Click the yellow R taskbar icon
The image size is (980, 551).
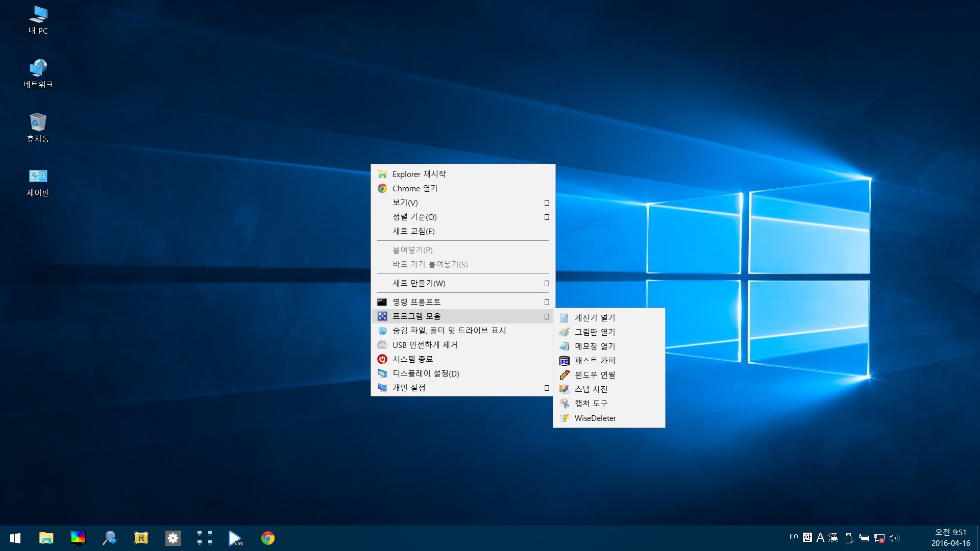point(141,538)
